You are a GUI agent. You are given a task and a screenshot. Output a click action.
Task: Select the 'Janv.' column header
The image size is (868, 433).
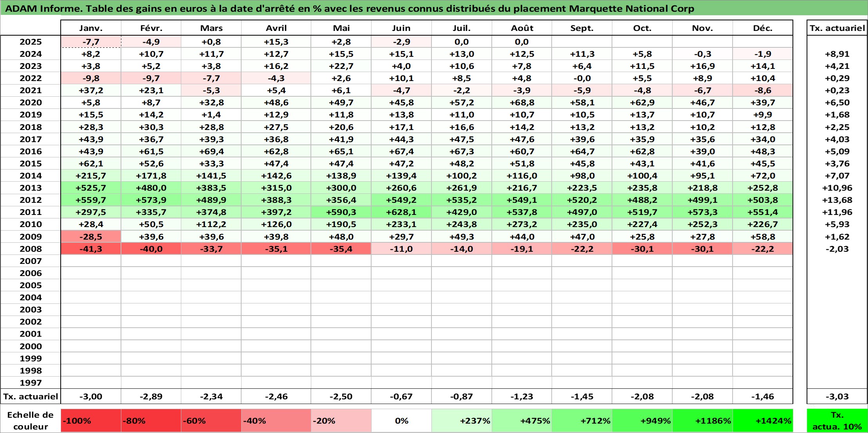click(x=91, y=28)
